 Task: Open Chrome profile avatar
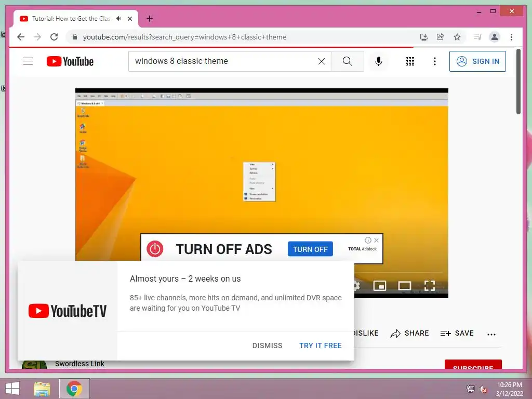[495, 37]
